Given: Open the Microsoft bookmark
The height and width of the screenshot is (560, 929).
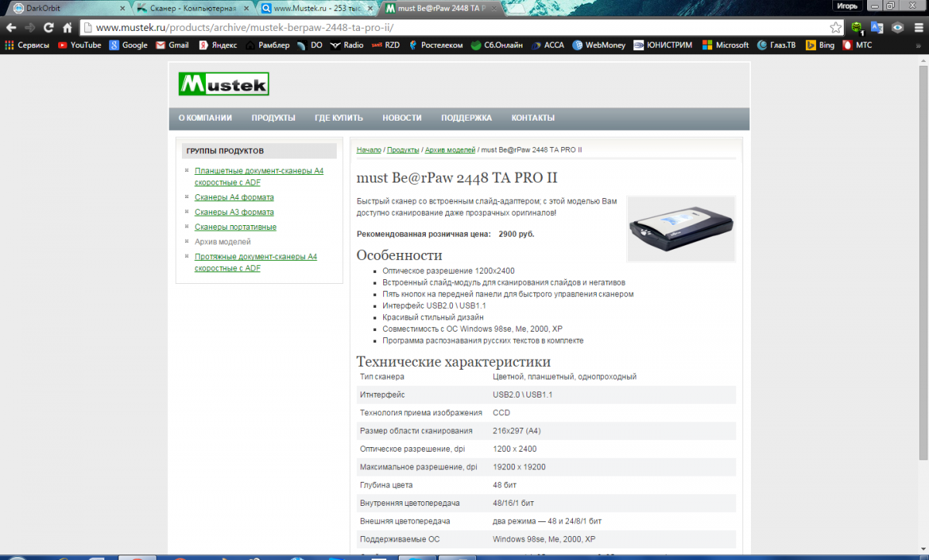Looking at the screenshot, I should click(x=725, y=45).
